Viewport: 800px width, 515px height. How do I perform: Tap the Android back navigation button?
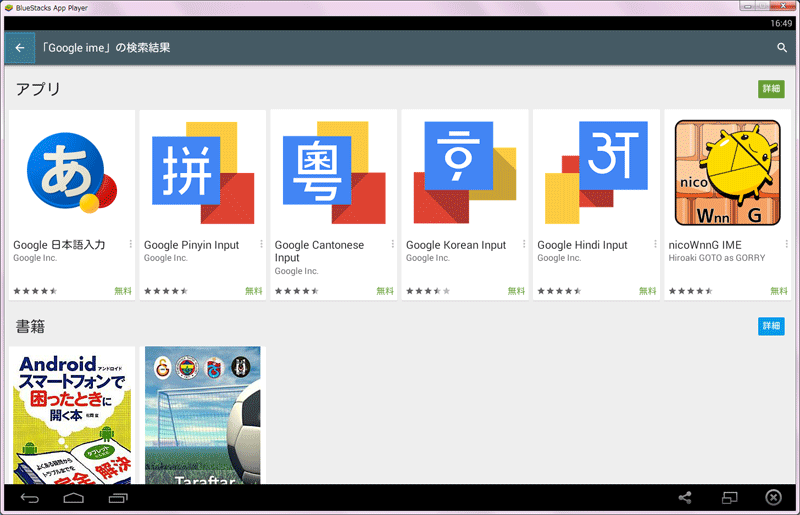pyautogui.click(x=30, y=498)
